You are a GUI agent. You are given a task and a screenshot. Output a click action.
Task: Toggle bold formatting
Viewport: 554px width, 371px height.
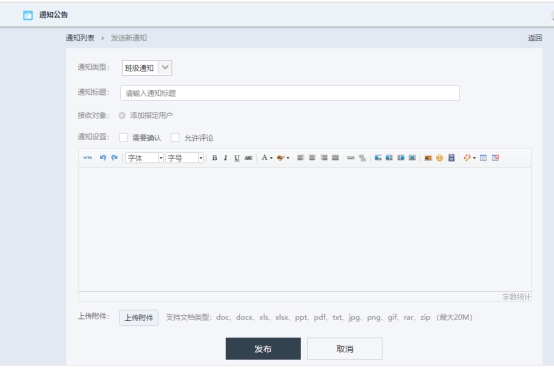tap(214, 158)
